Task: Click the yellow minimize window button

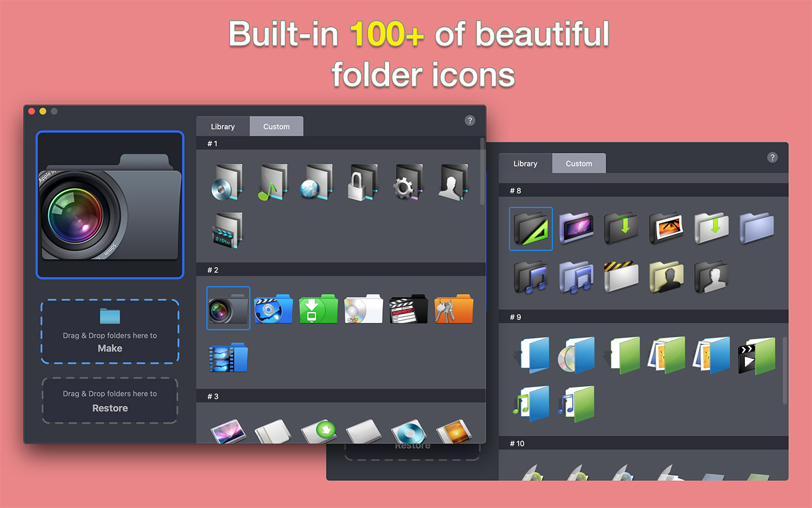Action: pyautogui.click(x=43, y=111)
